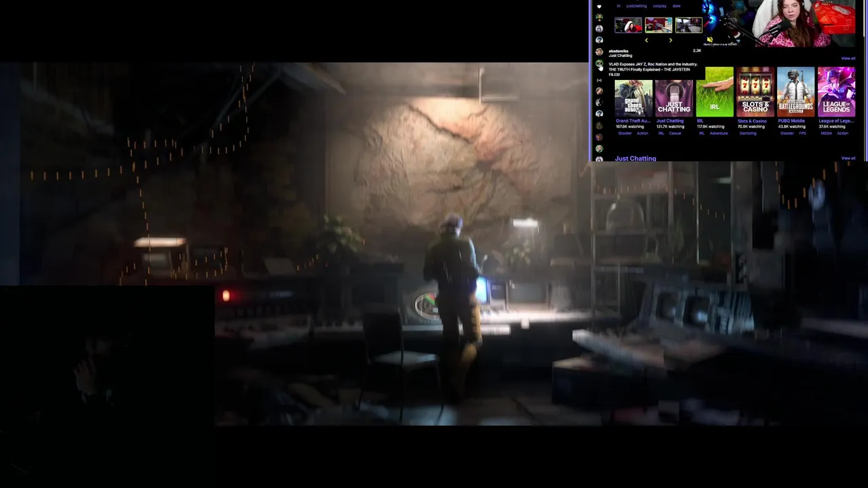Viewport: 868px width, 488px height.
Task: Click 'View all' beside the category cards row
Action: (848, 58)
